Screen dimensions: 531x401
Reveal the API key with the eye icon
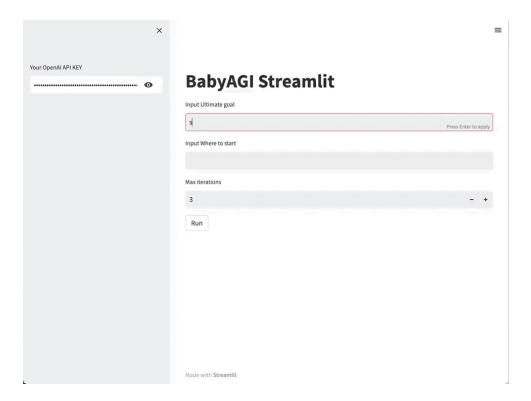(x=148, y=85)
